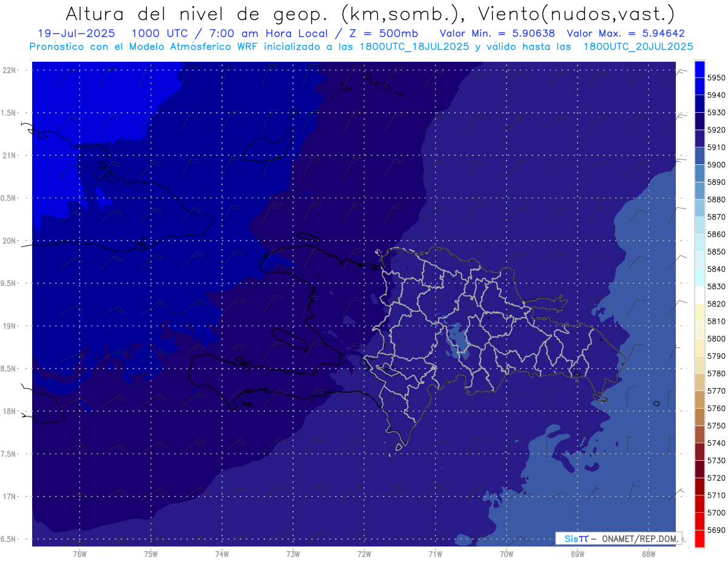
Task: Click the 5690 legend value
Action: (716, 530)
